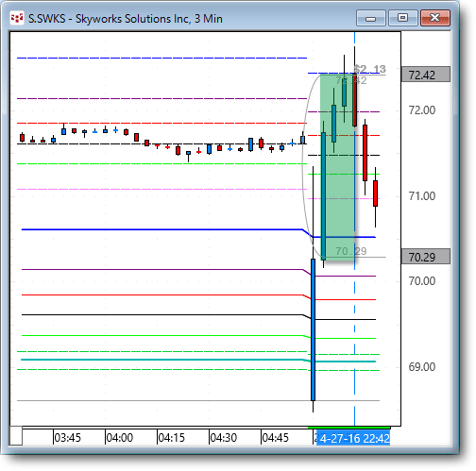Viewport: 476px width, 471px height.
Task: Click the small square box left of time axis
Action: [16, 436]
